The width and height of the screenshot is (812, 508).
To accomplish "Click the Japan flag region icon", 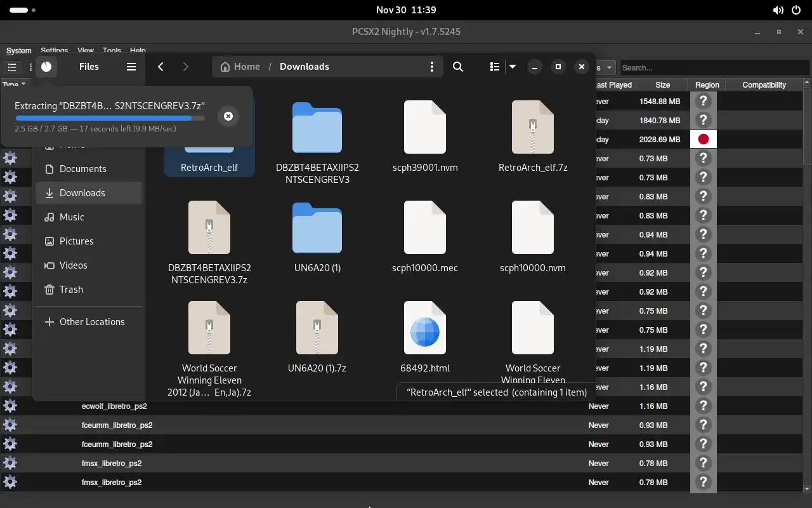I will point(703,139).
